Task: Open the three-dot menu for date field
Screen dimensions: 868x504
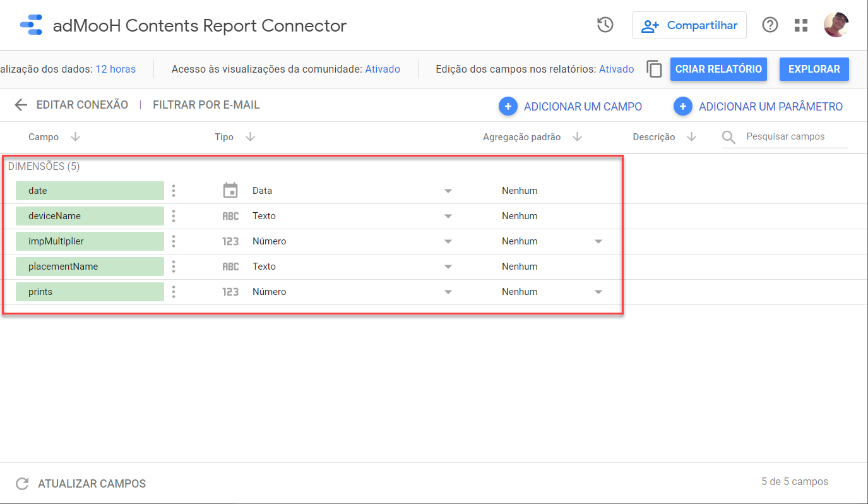Action: (x=174, y=191)
